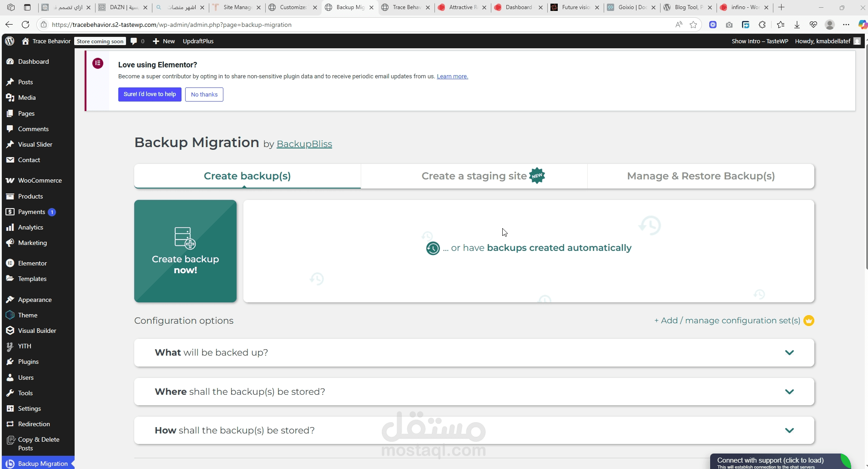Open the comments bubble in admin bar
Screen dimensions: 868x469
(134, 41)
